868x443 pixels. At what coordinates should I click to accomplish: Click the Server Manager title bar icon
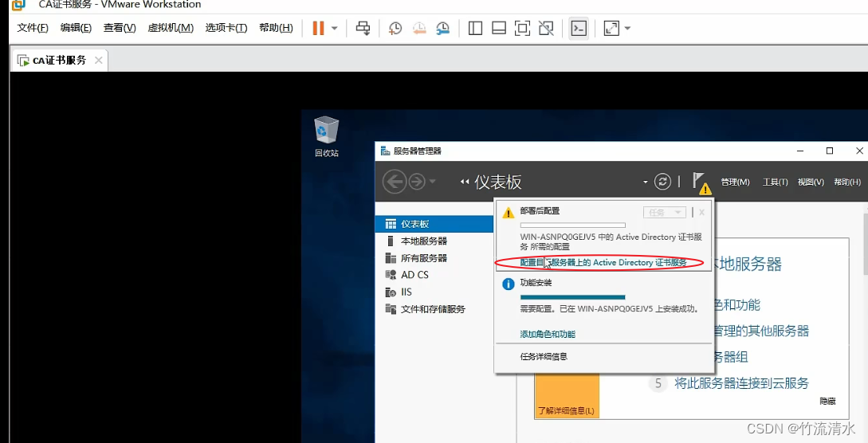click(385, 151)
